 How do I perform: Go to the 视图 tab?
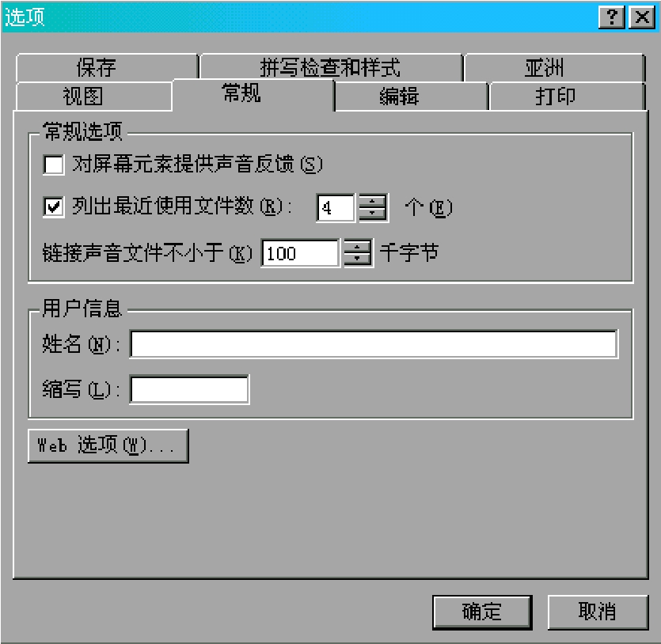click(93, 97)
